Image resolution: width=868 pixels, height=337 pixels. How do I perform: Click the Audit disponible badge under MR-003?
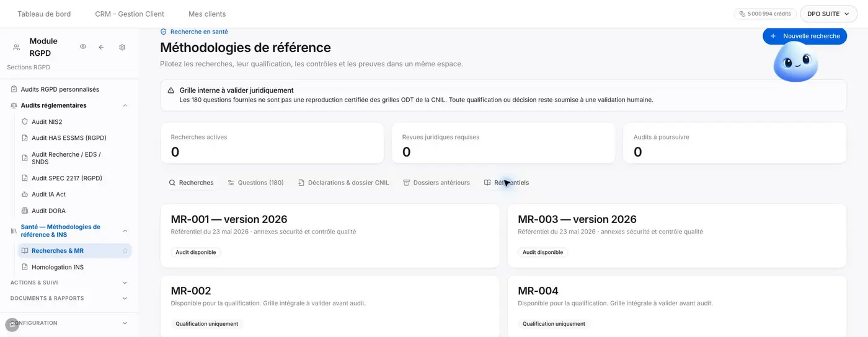[542, 252]
